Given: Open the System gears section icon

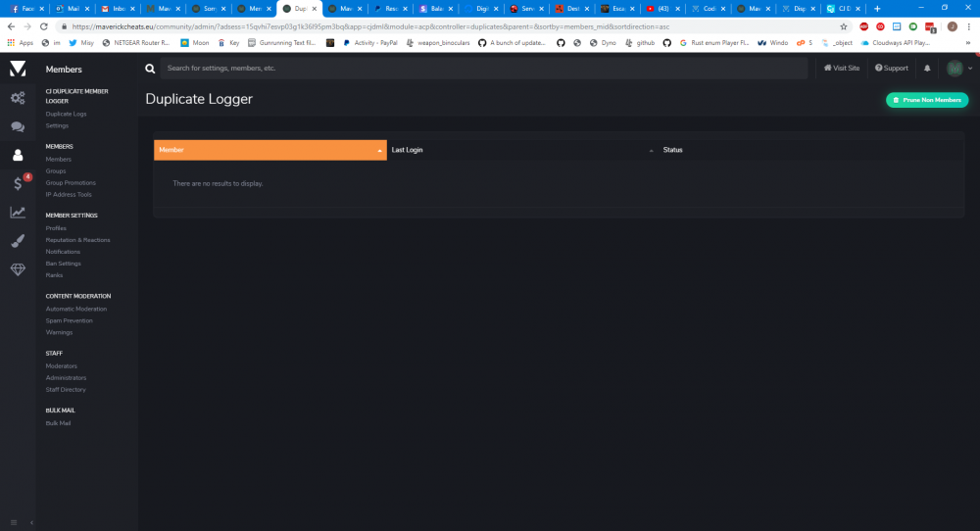Looking at the screenshot, I should pyautogui.click(x=18, y=98).
